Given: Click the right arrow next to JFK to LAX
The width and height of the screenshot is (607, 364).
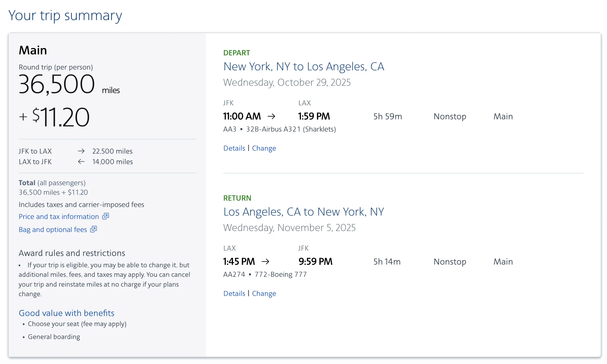Looking at the screenshot, I should (x=81, y=151).
